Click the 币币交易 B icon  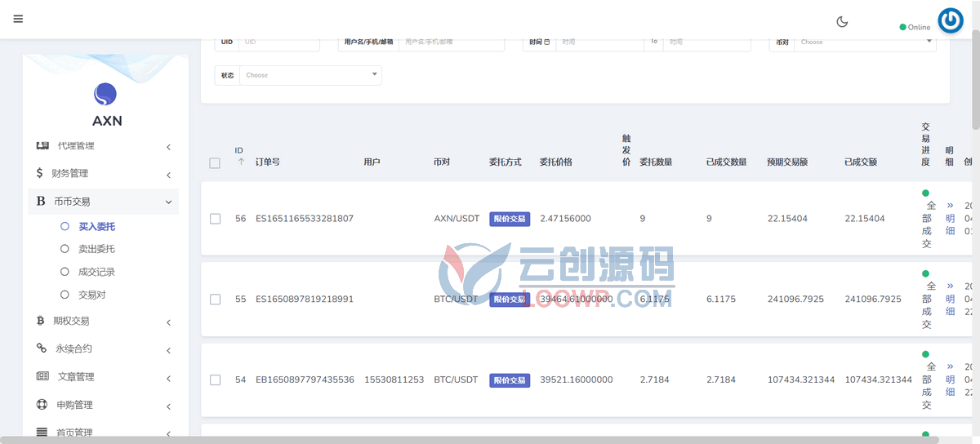(41, 201)
